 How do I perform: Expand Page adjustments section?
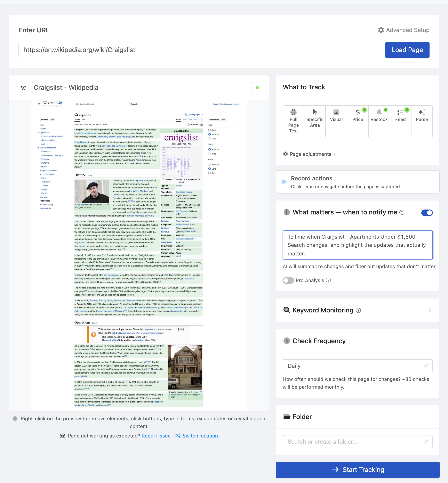pyautogui.click(x=310, y=154)
